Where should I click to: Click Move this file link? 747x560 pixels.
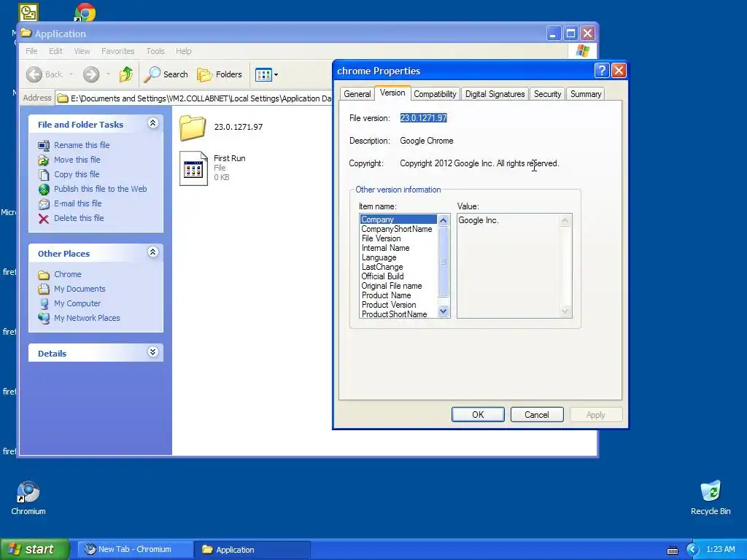click(x=77, y=160)
